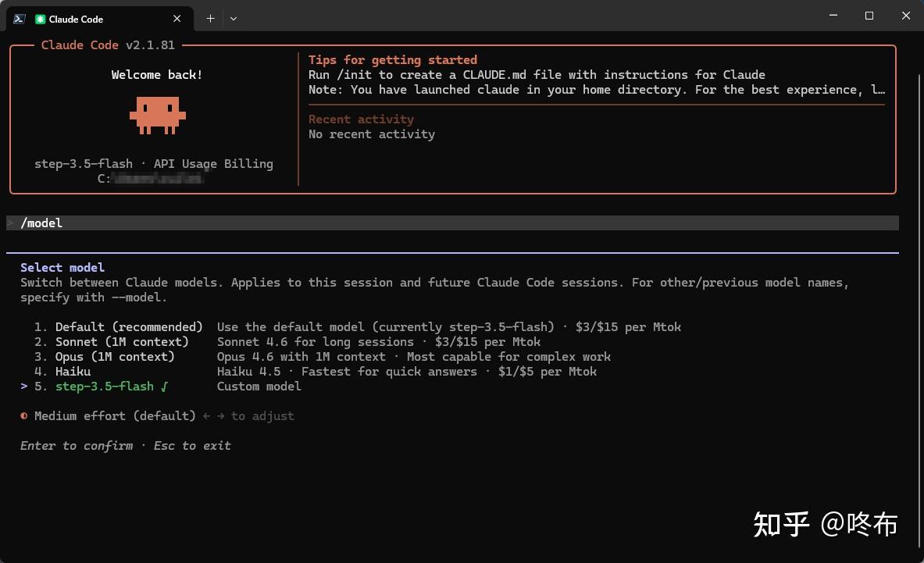924x563 pixels.
Task: Maximize the terminal window
Action: [869, 16]
